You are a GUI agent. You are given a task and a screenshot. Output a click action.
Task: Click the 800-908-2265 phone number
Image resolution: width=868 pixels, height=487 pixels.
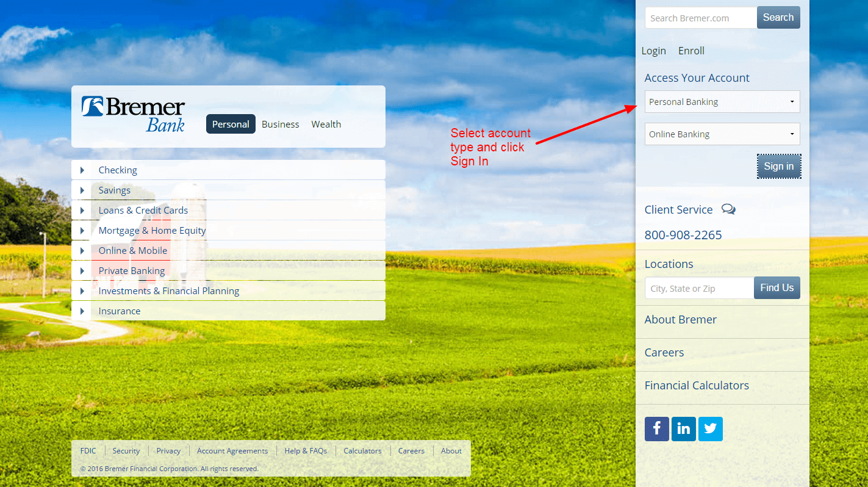point(683,235)
